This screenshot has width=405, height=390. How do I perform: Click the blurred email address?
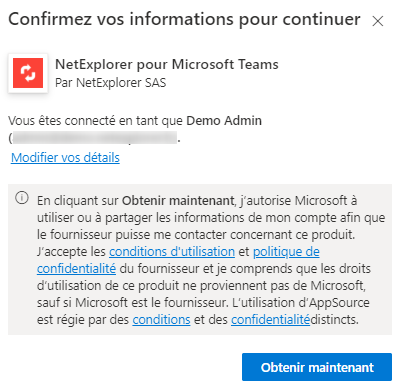[95, 138]
